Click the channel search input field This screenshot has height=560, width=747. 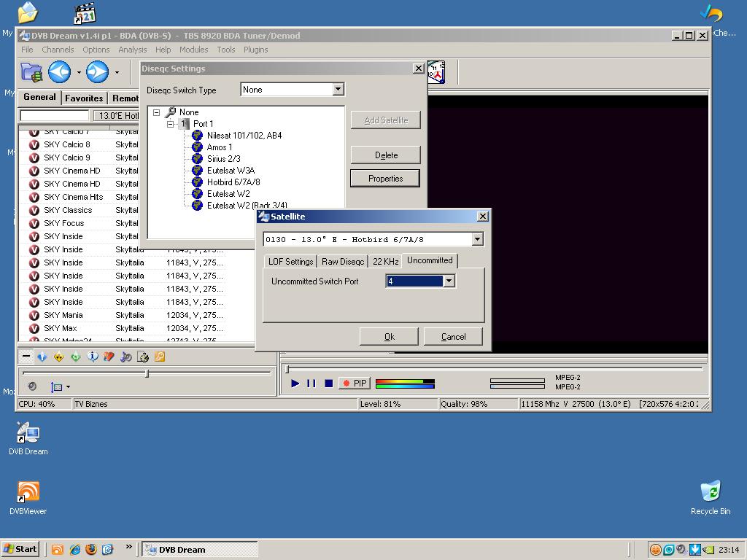[54, 116]
